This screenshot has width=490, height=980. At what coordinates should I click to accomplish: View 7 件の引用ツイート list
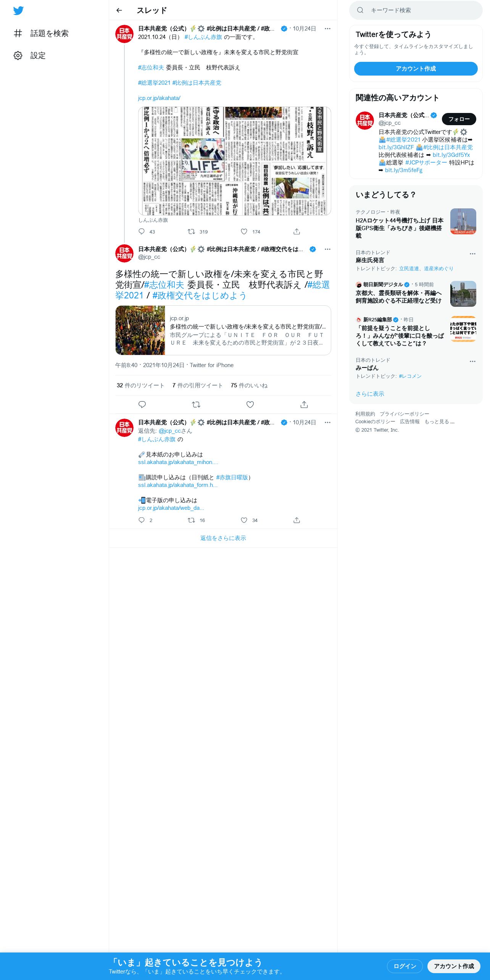198,385
